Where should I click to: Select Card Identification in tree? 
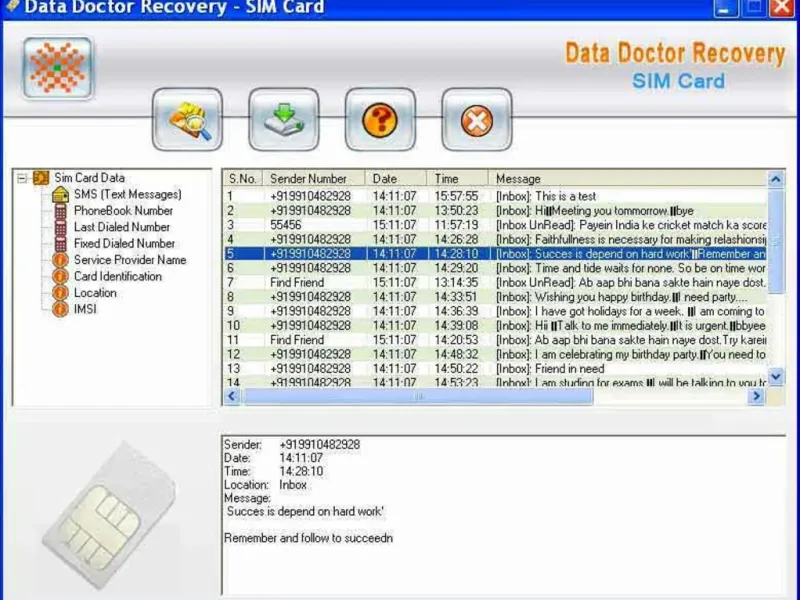coord(118,276)
